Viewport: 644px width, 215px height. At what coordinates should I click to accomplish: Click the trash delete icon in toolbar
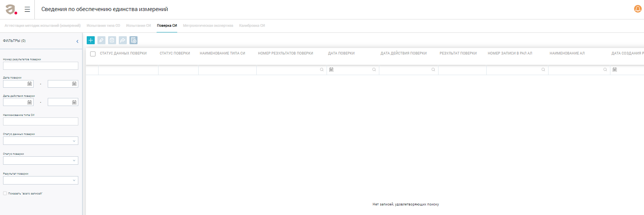pos(112,40)
